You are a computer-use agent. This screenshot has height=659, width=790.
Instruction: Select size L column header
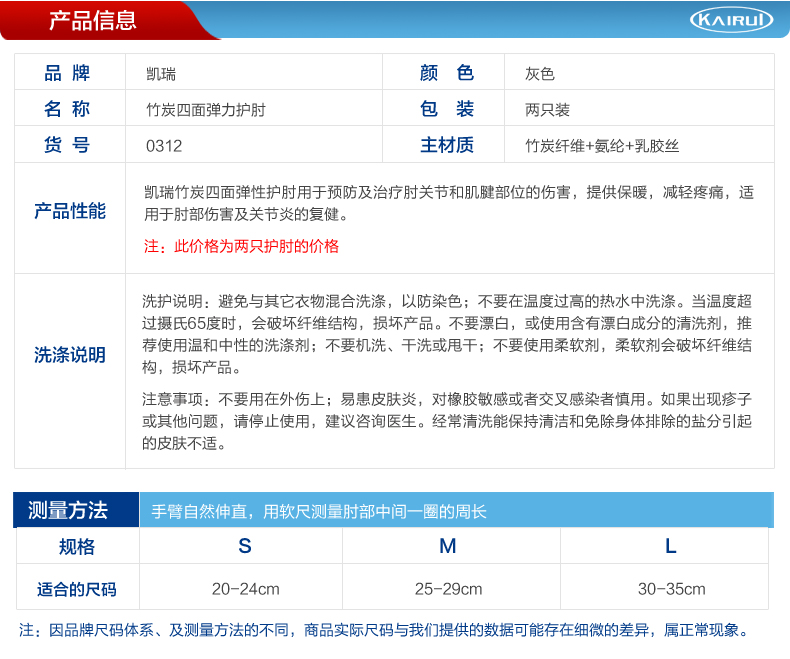pos(671,546)
